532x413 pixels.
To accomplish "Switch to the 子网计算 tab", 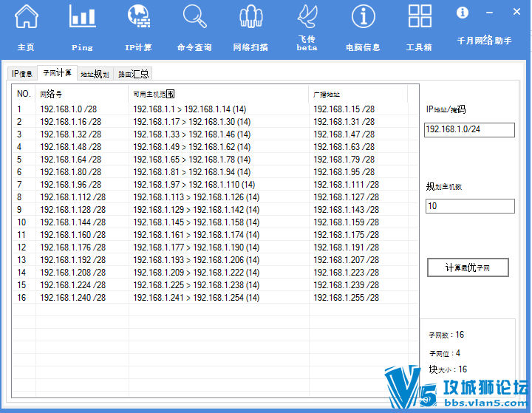I will (57, 72).
